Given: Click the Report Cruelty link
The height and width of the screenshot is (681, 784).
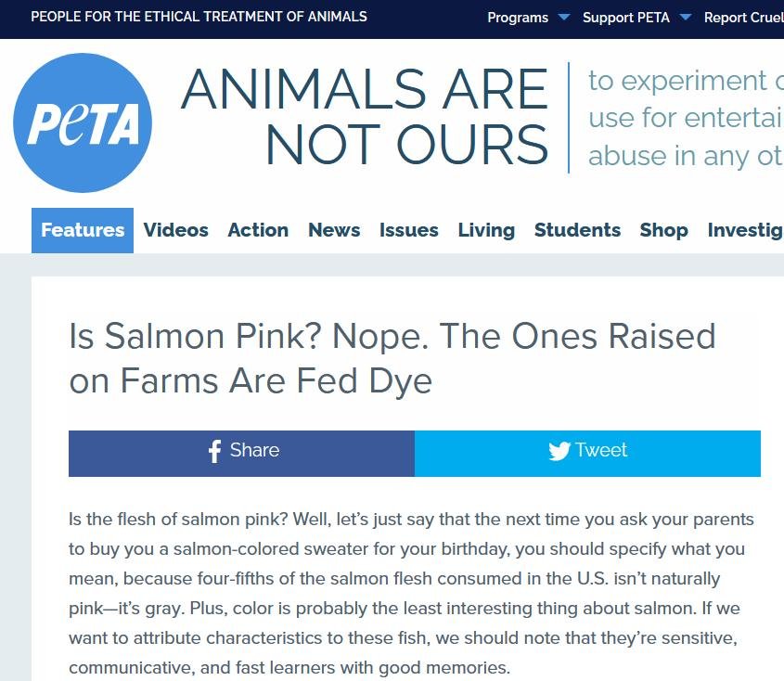Looking at the screenshot, I should (744, 17).
